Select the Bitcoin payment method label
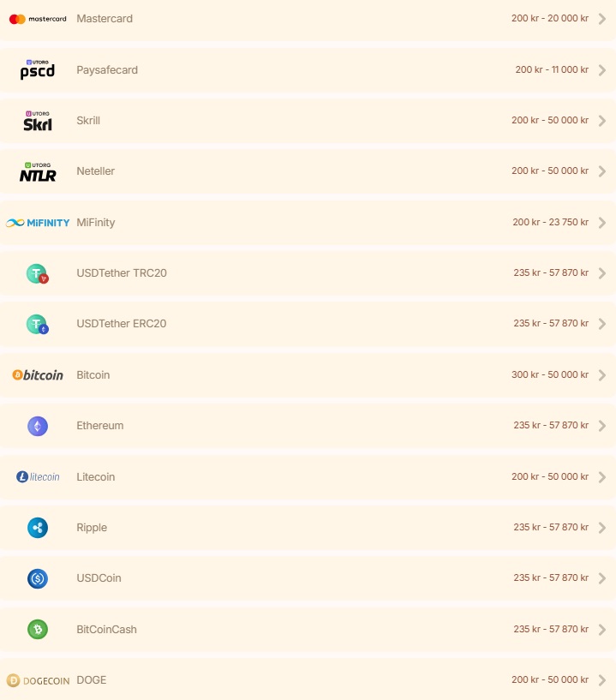 pyautogui.click(x=93, y=375)
